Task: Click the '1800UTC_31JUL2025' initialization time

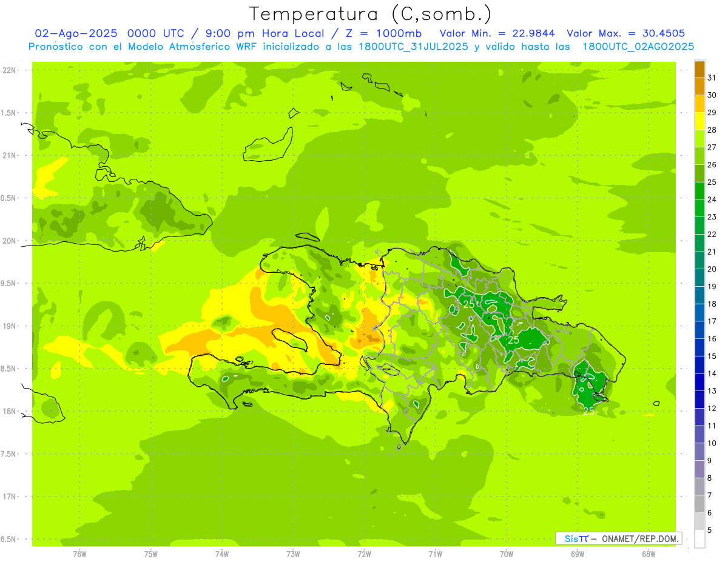Action: coord(413,47)
